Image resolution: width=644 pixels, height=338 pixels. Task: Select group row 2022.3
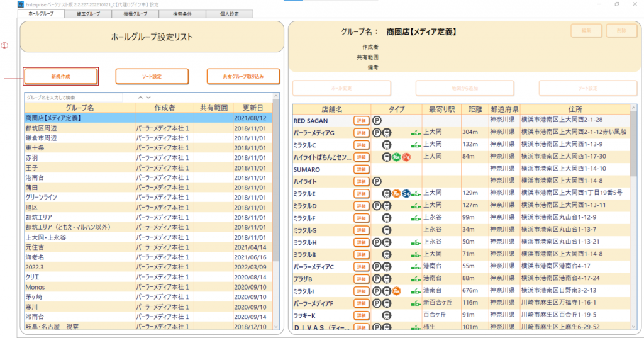click(x=148, y=267)
